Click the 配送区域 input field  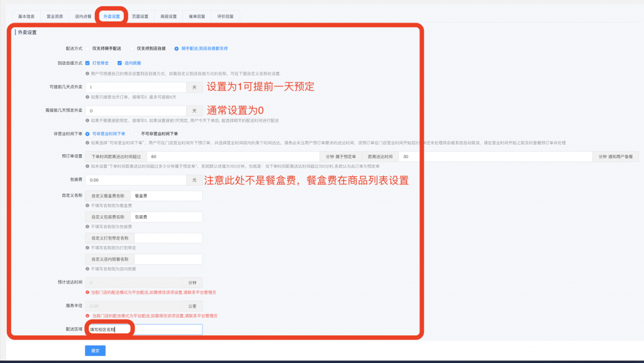point(167,329)
